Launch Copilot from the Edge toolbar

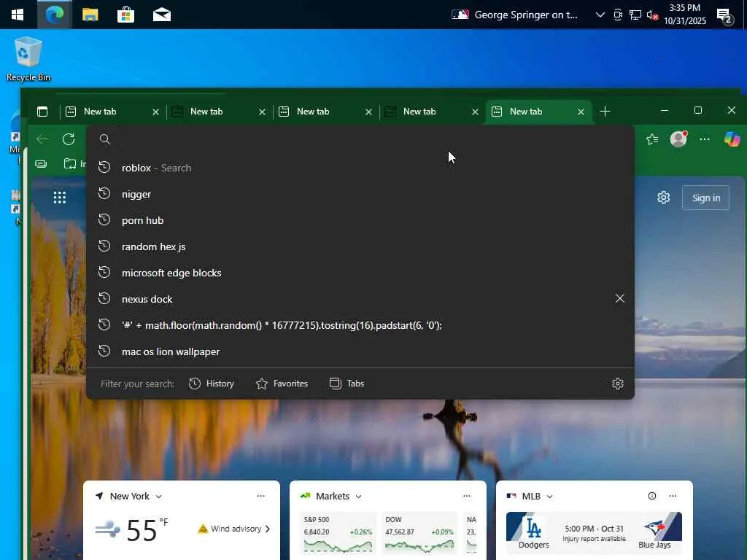[x=732, y=139]
